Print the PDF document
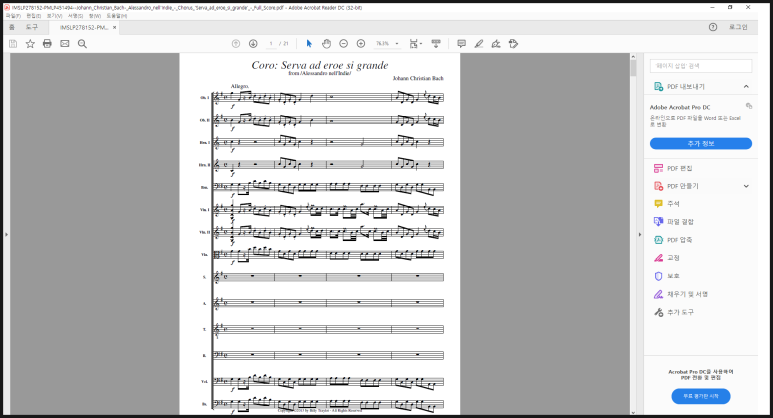This screenshot has width=773, height=418. [47, 44]
